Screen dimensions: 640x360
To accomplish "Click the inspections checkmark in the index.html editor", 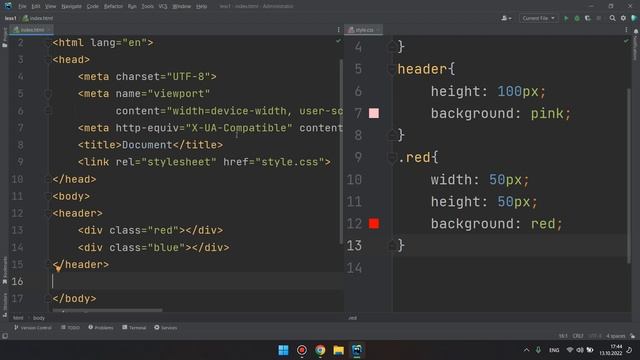I will 338,41.
